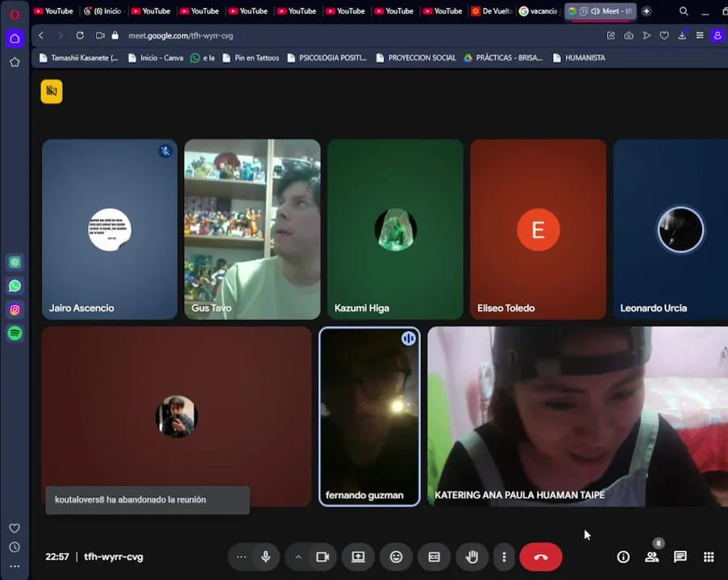Open HUMANISTA bookmark

(580, 58)
